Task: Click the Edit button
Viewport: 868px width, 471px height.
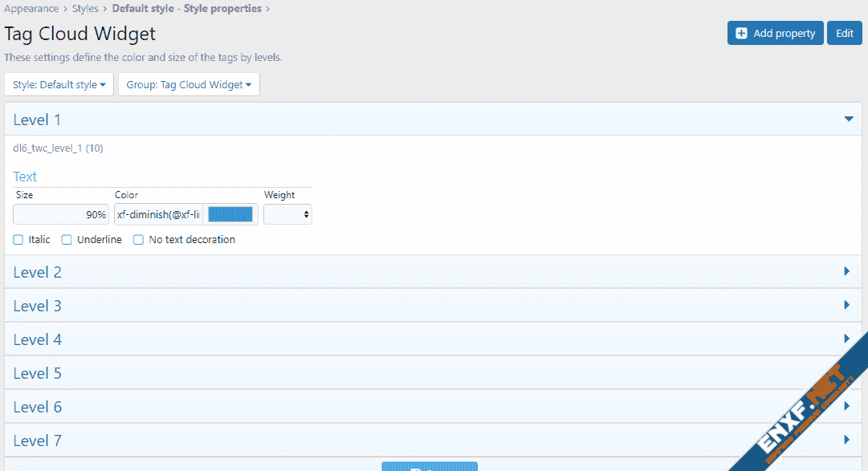Action: [x=844, y=33]
